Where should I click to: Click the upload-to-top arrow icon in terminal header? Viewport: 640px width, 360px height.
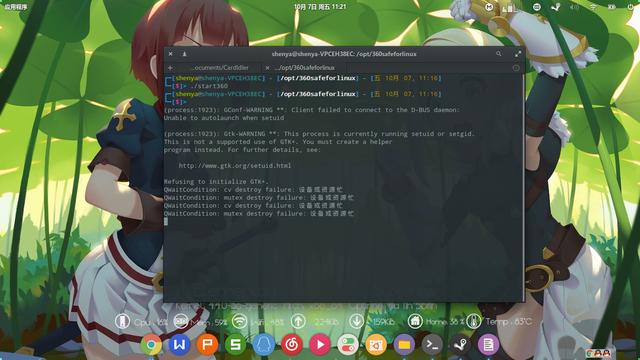184,53
